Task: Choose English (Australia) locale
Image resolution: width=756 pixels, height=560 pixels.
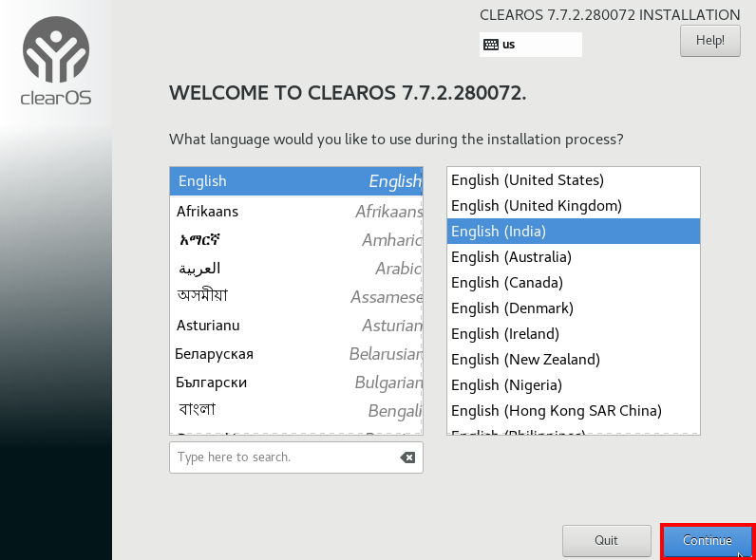Action: click(574, 257)
